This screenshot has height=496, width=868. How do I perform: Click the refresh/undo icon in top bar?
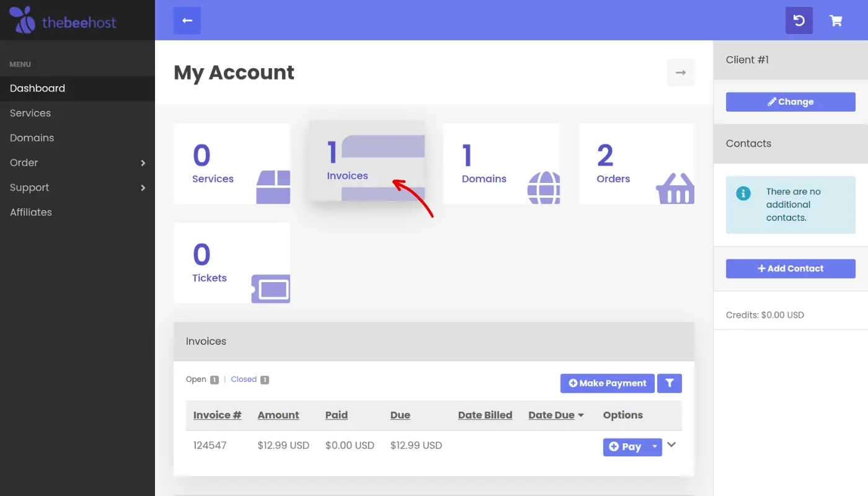(799, 20)
